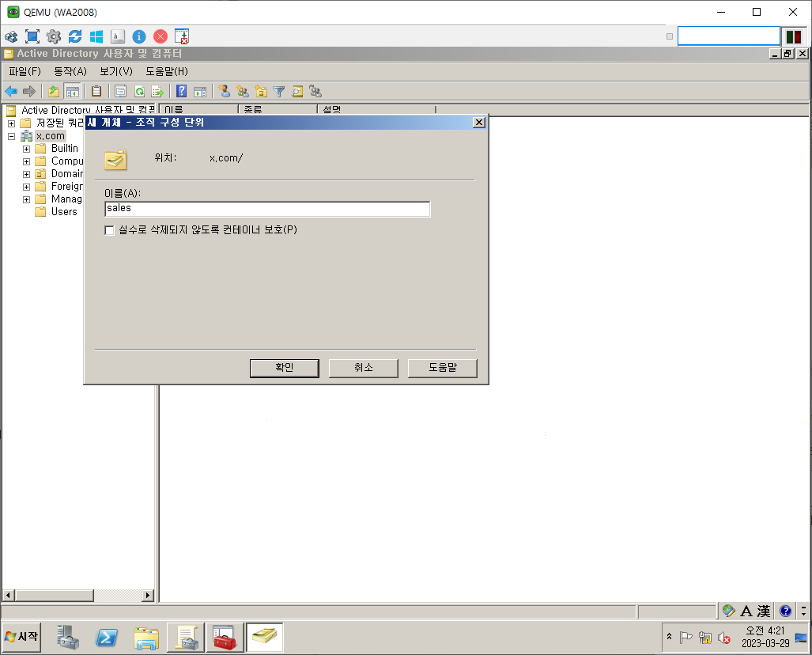Toggle the show/hide console tree icon

click(x=73, y=92)
